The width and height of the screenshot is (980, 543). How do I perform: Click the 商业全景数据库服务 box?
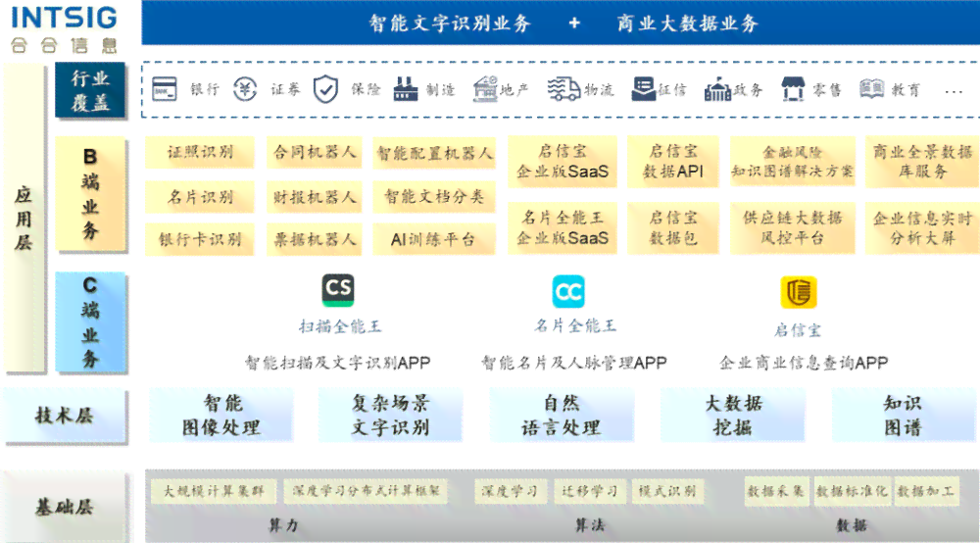(x=922, y=161)
